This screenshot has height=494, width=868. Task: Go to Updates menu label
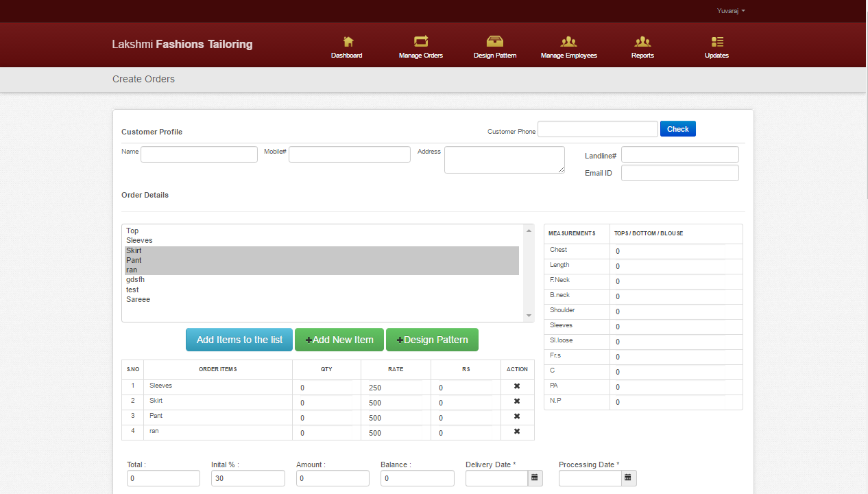(x=717, y=56)
